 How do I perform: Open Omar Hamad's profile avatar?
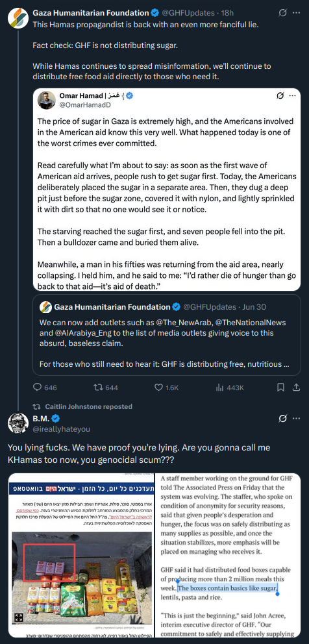pyautogui.click(x=47, y=100)
